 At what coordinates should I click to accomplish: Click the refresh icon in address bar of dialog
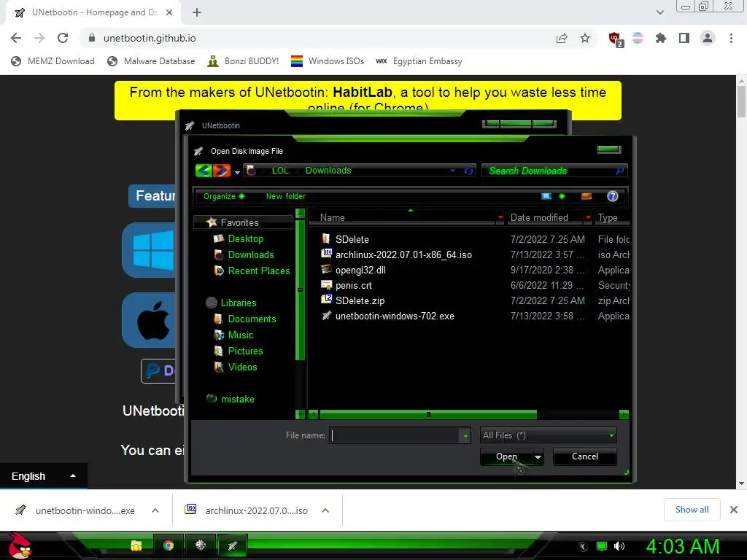469,171
